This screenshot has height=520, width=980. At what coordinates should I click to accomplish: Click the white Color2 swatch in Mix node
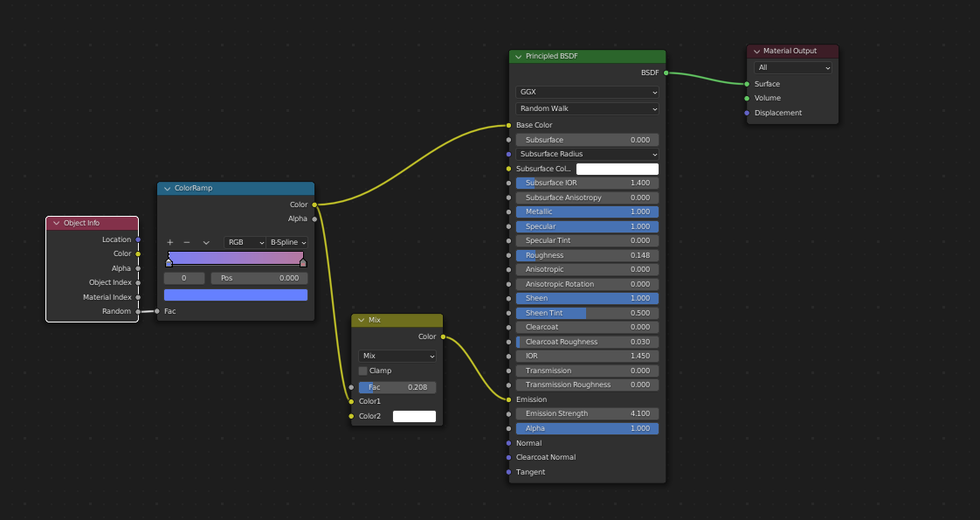tap(414, 416)
